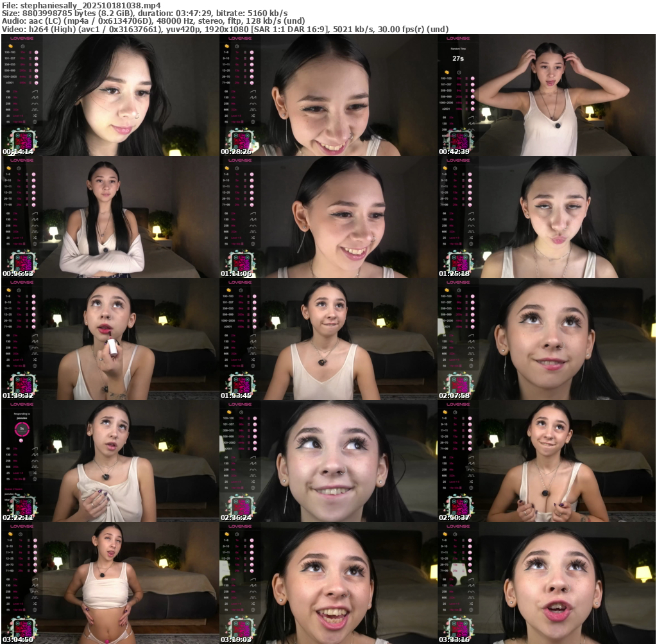Viewport: 657px width, 644px height.
Task: Click the pink widget icon above timestamp 03:04:50
Action: tap(22, 629)
